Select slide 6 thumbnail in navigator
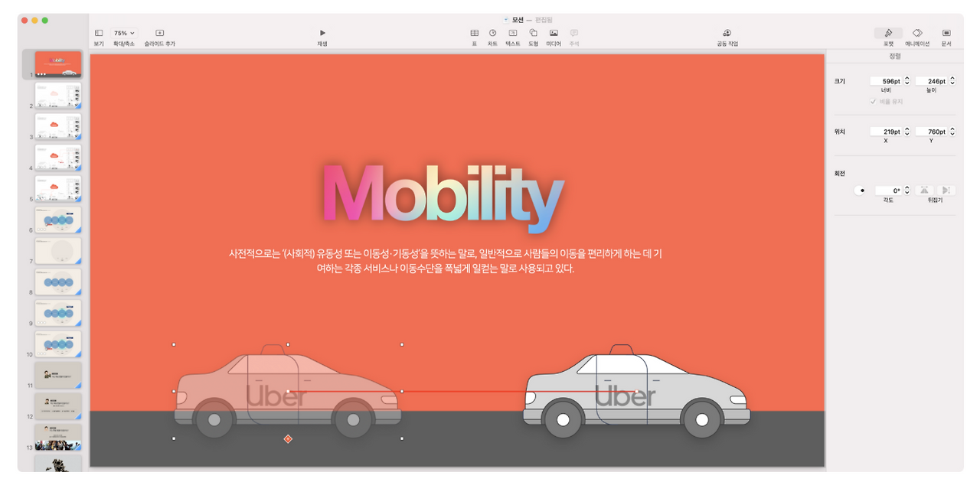 [58, 220]
